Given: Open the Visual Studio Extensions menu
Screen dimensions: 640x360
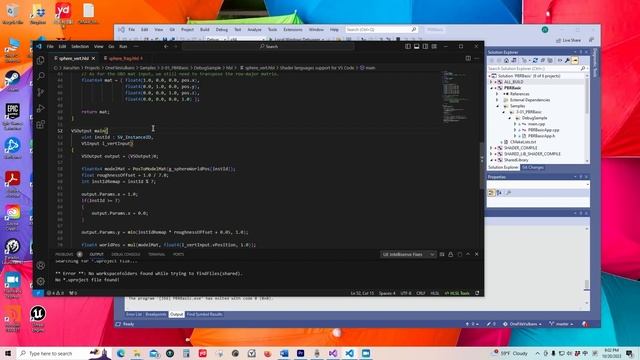Looking at the screenshot, I should click(293, 30).
